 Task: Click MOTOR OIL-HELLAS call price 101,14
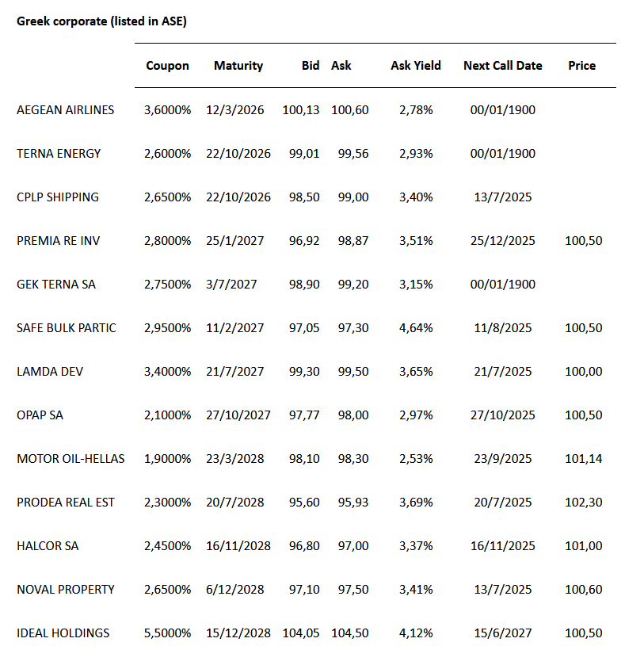pyautogui.click(x=585, y=459)
